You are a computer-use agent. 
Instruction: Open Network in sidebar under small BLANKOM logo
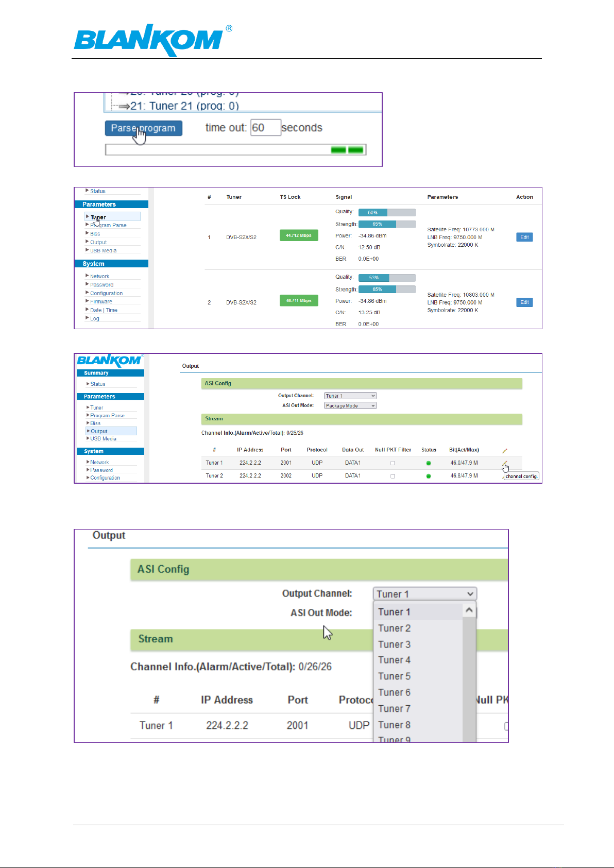tap(99, 462)
